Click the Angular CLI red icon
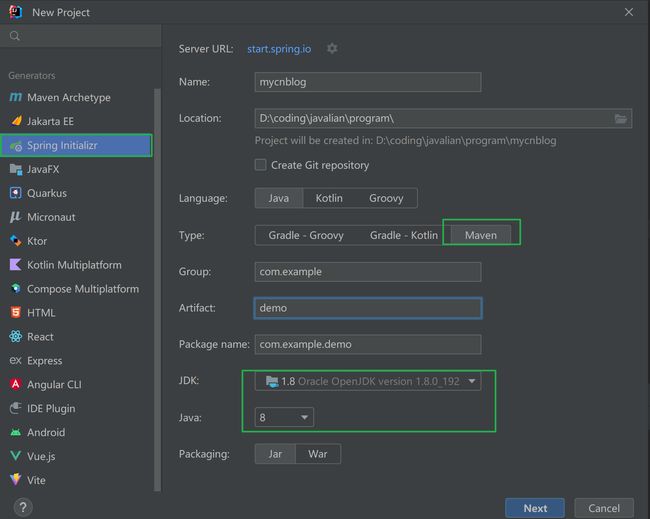The image size is (650, 519). (x=15, y=384)
